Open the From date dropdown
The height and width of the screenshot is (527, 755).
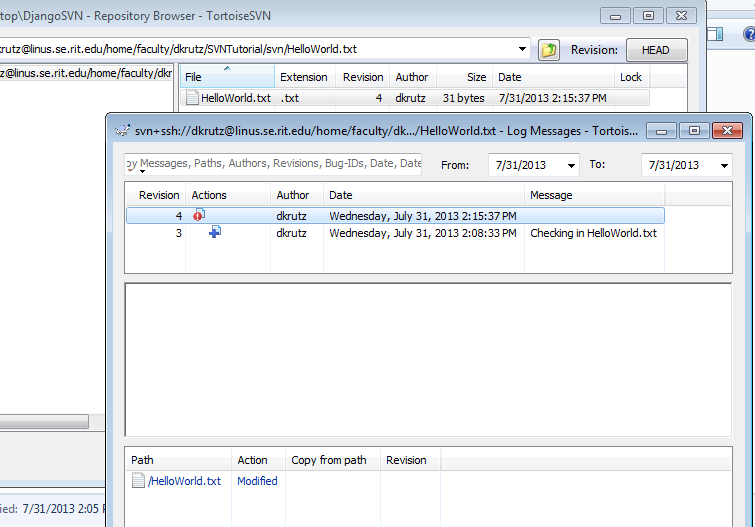click(x=571, y=166)
